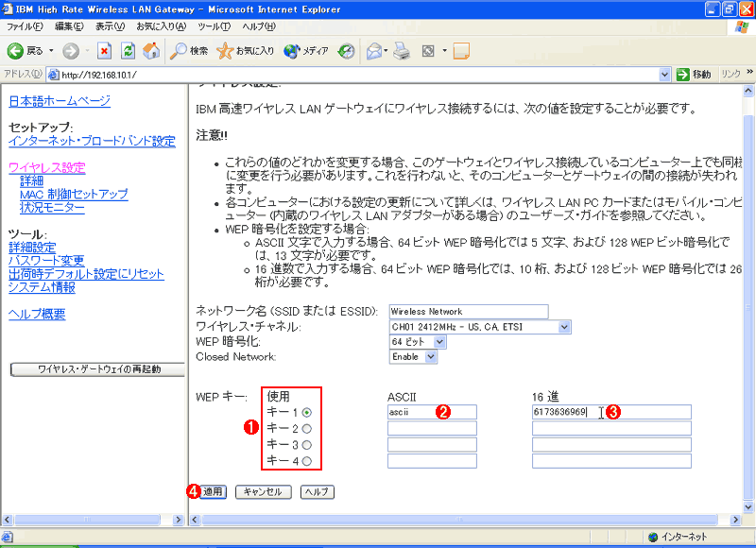Viewport: 756px width, 548px height.
Task: Click the address bar URL field
Action: point(359,75)
